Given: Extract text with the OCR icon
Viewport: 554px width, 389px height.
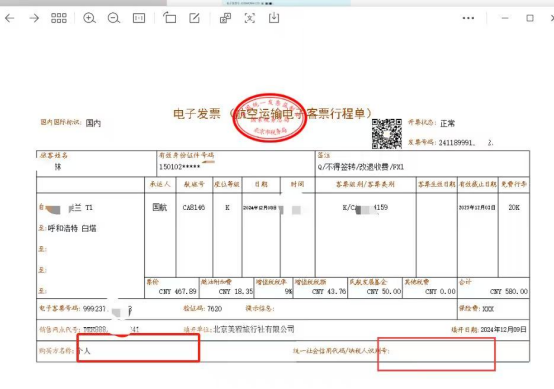Looking at the screenshot, I should pos(250,18).
